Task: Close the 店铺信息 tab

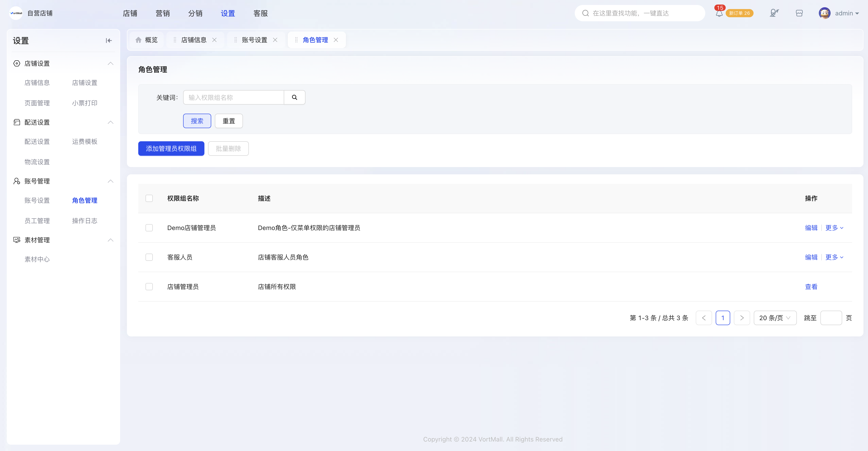Action: pos(214,40)
